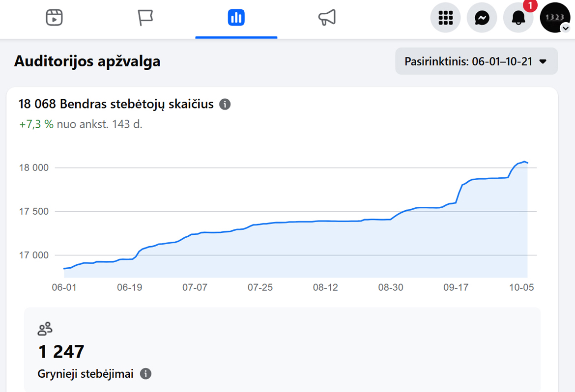Click the '1 247' net follows number
Screen dimensions: 575x392
click(x=61, y=352)
